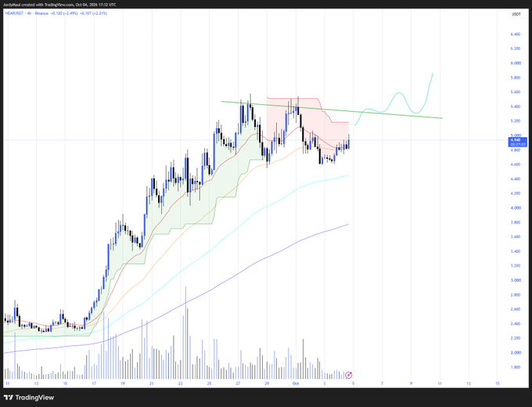This screenshot has height=407, width=532.
Task: Click the 6.000 price axis label
Action: tap(516, 63)
